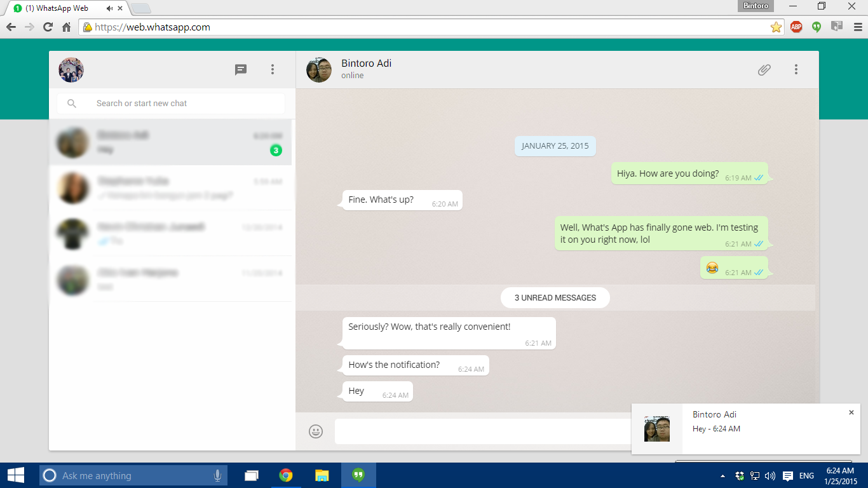Image resolution: width=868 pixels, height=488 pixels.
Task: Start a new chat with the message icon
Action: point(241,70)
